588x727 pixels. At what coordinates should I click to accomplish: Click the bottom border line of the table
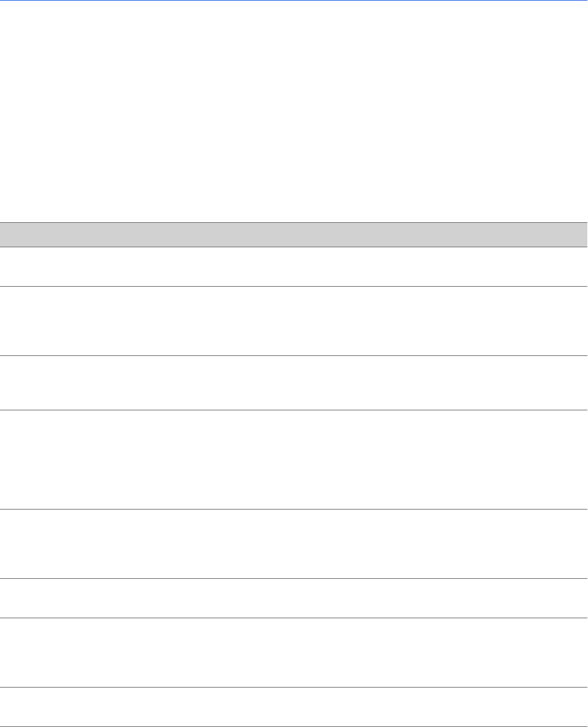tap(294, 726)
